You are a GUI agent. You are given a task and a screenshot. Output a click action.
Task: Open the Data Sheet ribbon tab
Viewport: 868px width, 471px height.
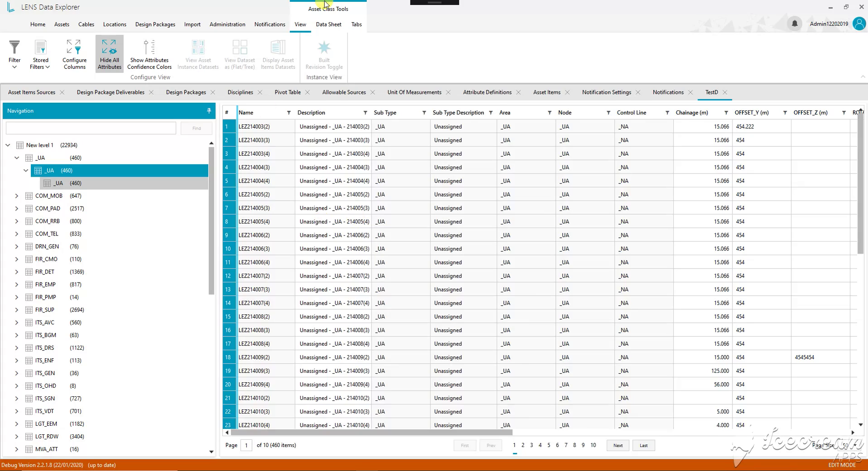coord(328,24)
